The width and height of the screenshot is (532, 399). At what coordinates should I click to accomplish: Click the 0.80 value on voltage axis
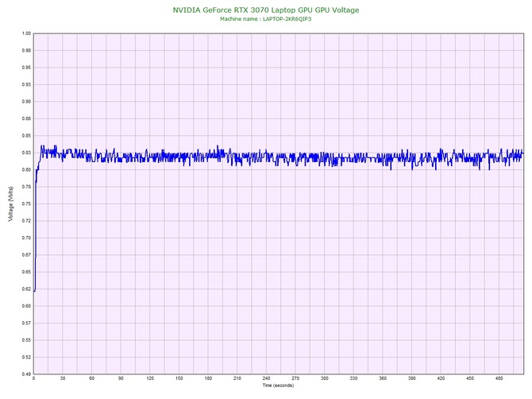point(26,170)
